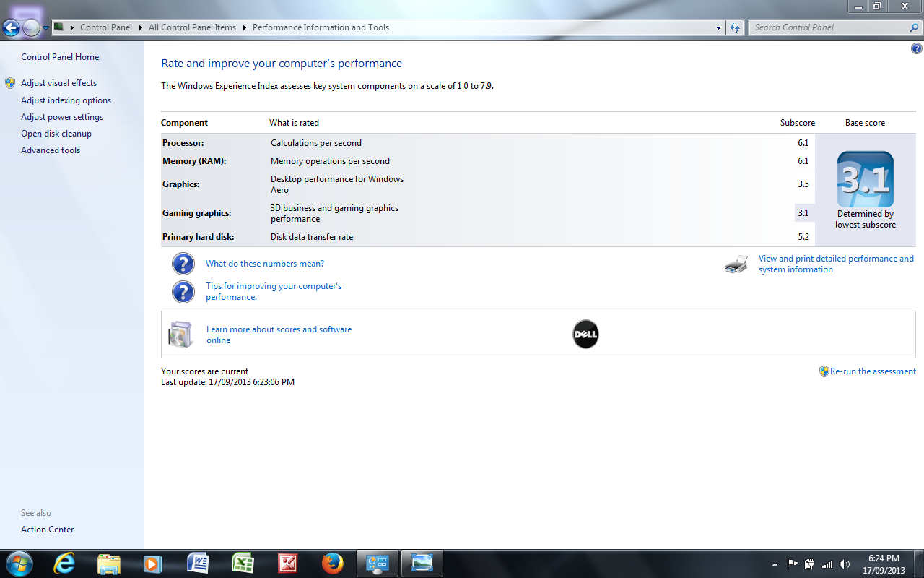Open Adjust power settings
This screenshot has width=924, height=578.
(62, 117)
